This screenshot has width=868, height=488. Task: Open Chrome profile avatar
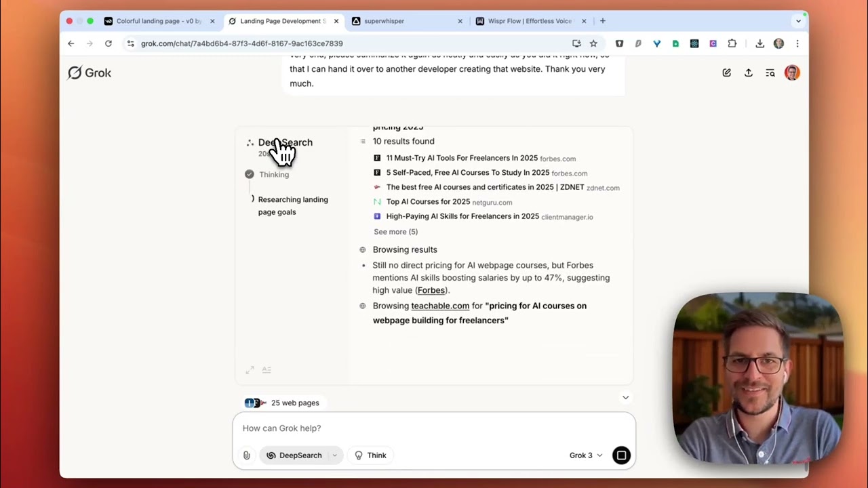tap(778, 43)
